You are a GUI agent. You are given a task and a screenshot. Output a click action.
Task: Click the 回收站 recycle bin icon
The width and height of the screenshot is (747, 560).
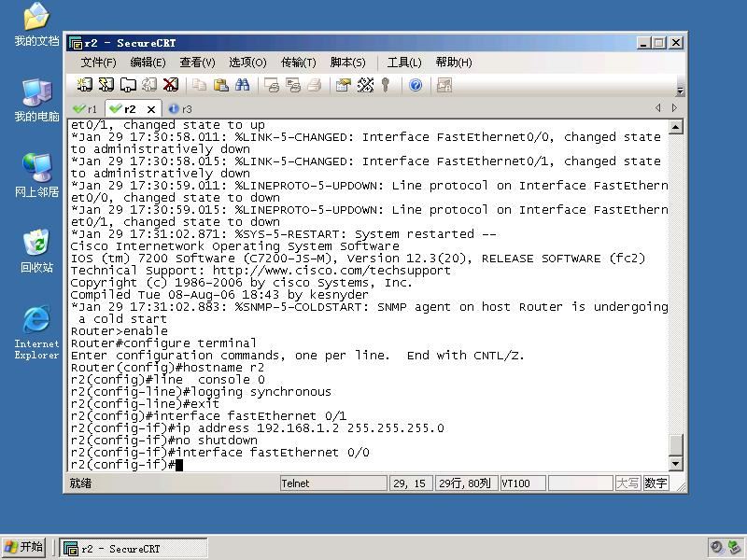point(36,251)
